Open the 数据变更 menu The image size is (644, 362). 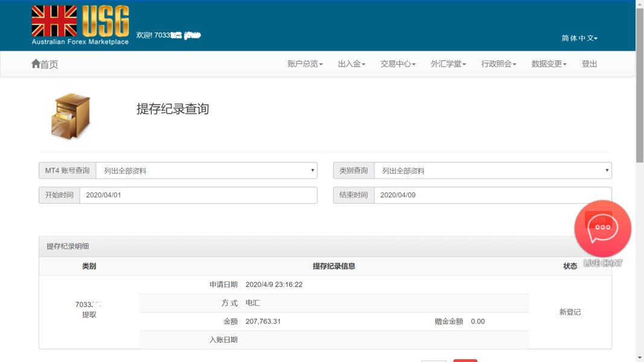tap(549, 64)
